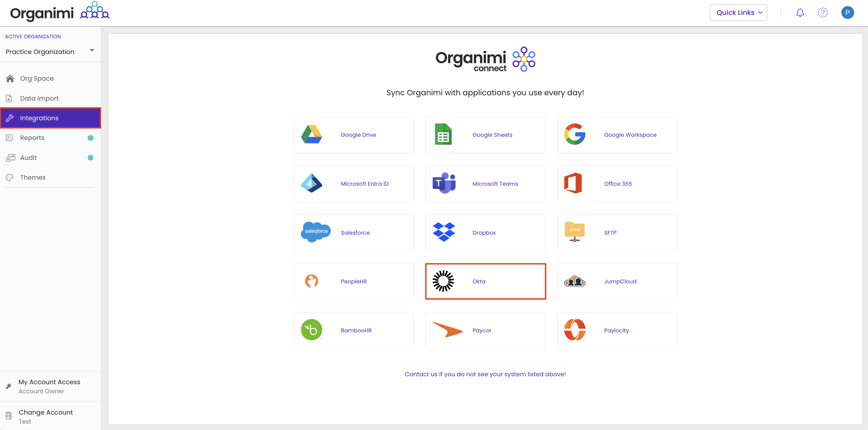Viewport: 868px width, 430px height.
Task: Click the Salesforce cloud logo
Action: click(316, 232)
